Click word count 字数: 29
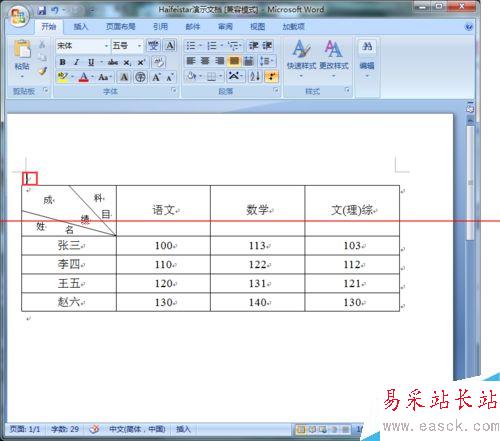 (65, 429)
